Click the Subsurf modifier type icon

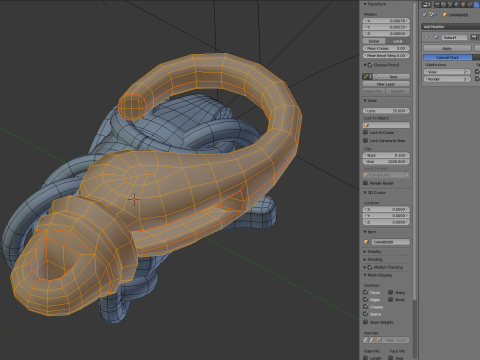pos(436,37)
